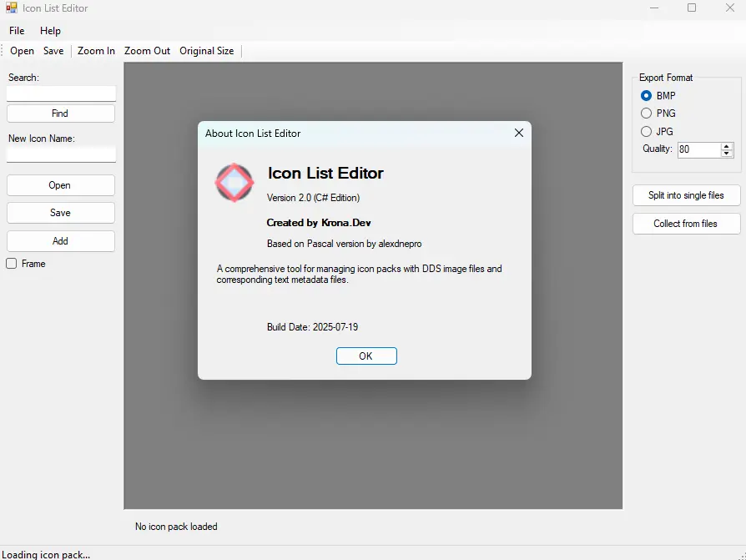Maximize the Icon List Editor window
The image size is (746, 560).
(x=692, y=8)
